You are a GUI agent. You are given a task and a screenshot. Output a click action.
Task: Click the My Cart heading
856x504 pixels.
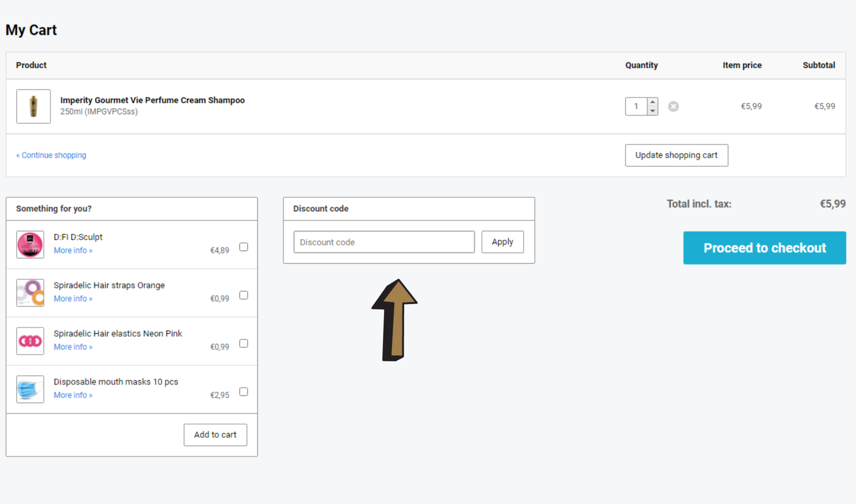tap(31, 30)
